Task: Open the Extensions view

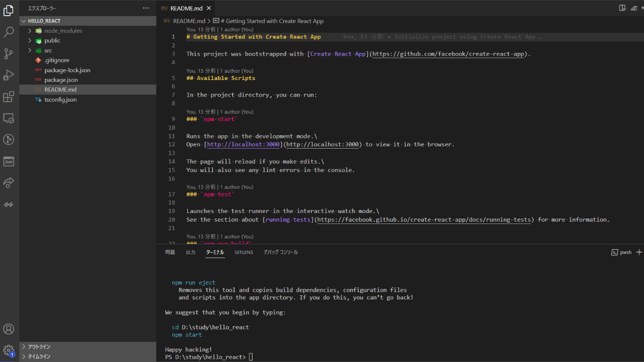Action: click(x=8, y=97)
